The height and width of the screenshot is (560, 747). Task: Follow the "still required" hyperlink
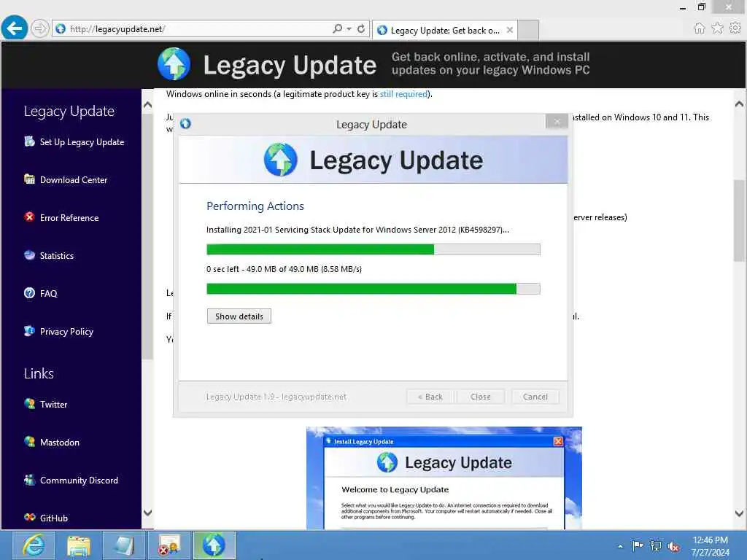coord(403,94)
